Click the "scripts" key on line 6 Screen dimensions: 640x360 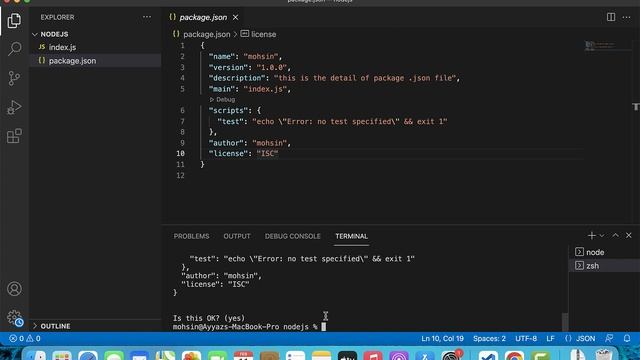pyautogui.click(x=228, y=110)
